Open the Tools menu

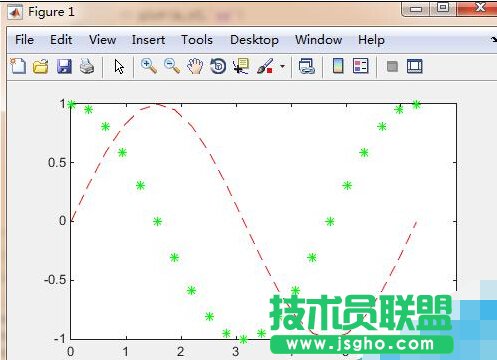point(197,40)
